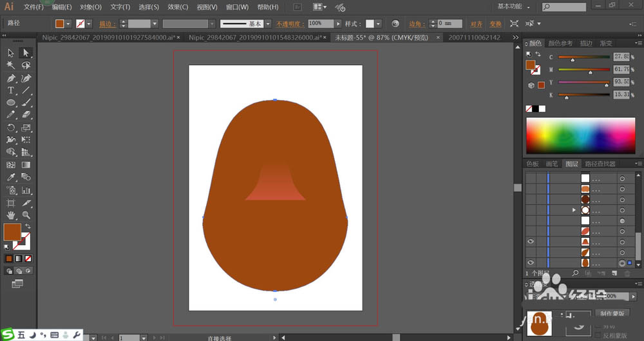The image size is (644, 341).
Task: Choose the Ellipse tool
Action: coord(11,102)
